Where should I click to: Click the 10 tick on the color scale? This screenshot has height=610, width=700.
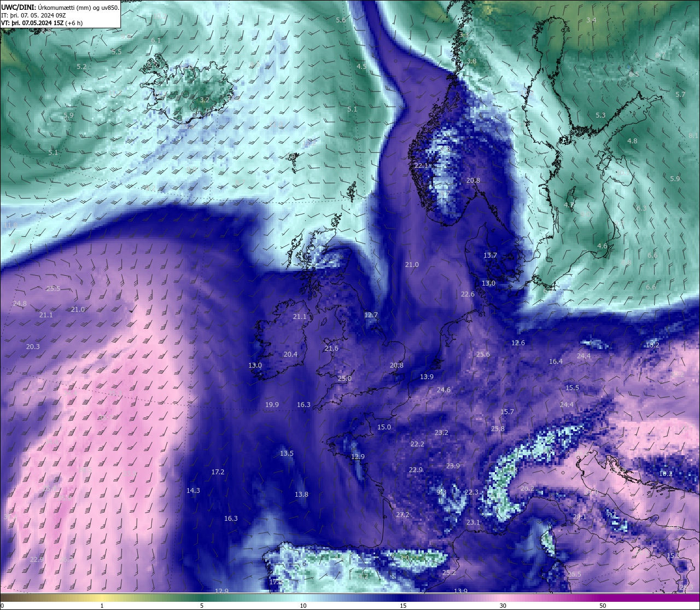coord(303,606)
